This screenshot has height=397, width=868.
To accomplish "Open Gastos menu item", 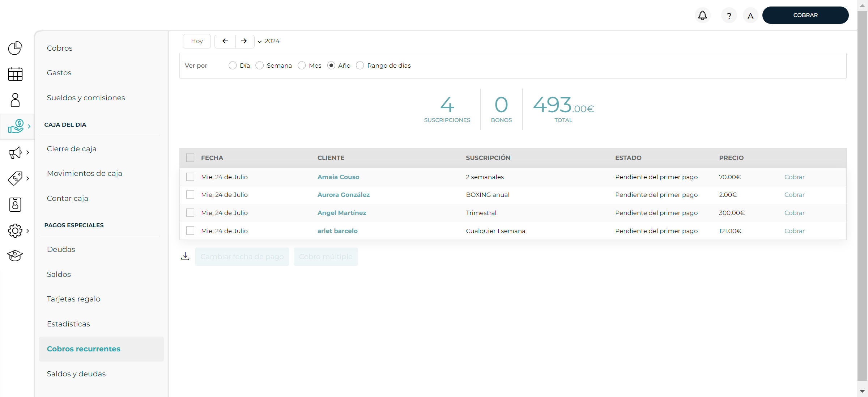I will click(59, 73).
